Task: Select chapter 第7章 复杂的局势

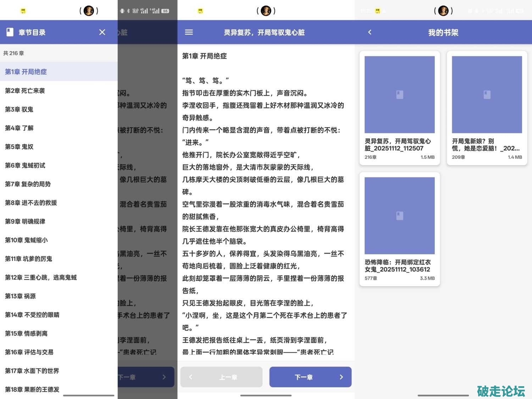Action: 28,184
